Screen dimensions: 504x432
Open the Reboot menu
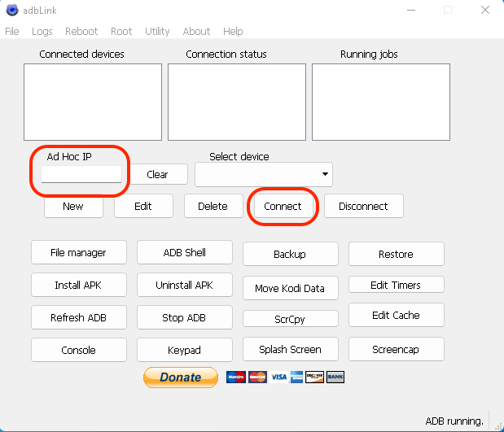click(81, 32)
